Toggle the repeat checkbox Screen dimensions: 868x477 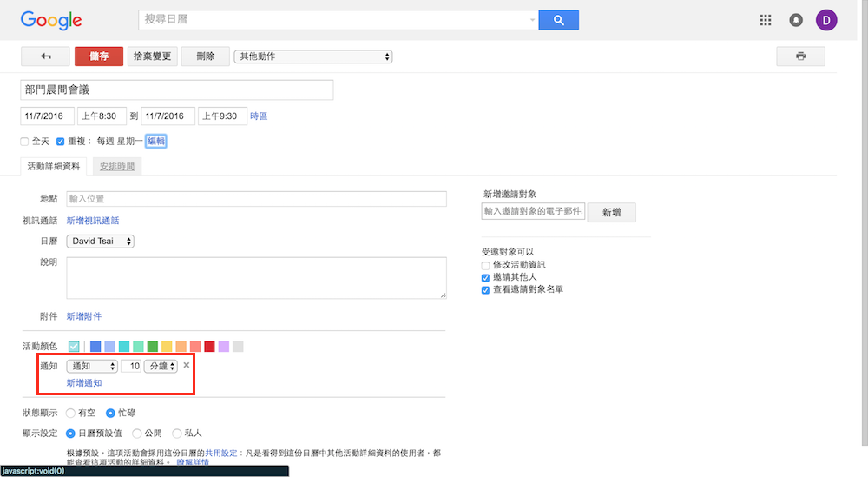(61, 141)
